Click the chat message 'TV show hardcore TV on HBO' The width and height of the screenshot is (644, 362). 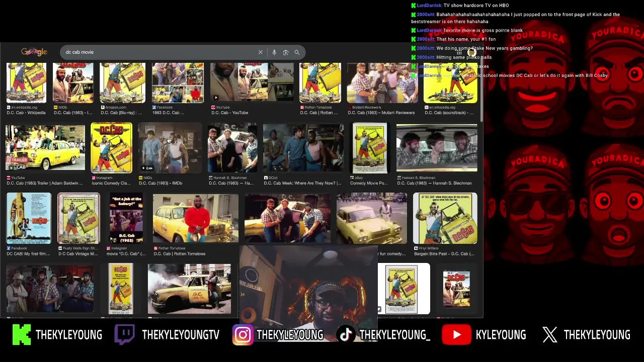(x=476, y=6)
